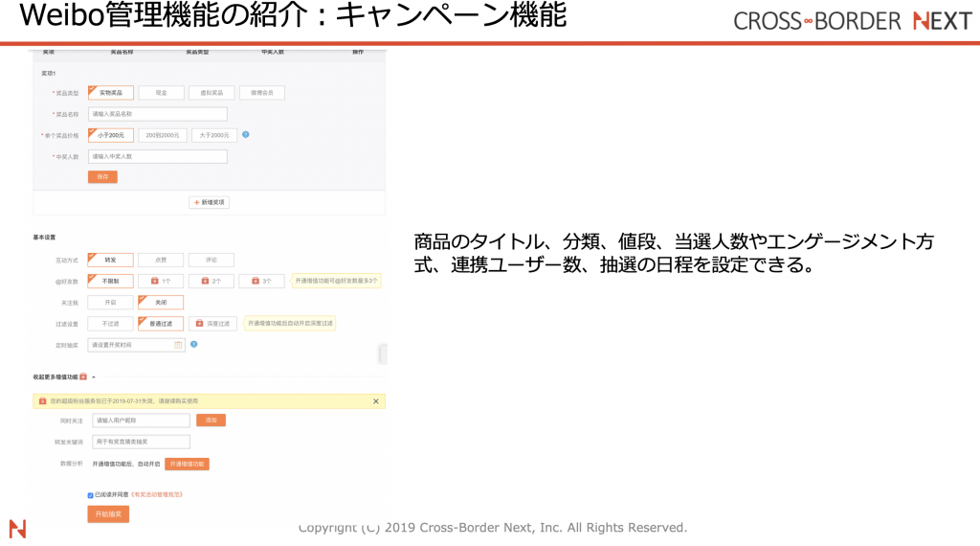Screen dimensions: 980x546
Task: Choose 小于200元 price range
Action: [111, 135]
